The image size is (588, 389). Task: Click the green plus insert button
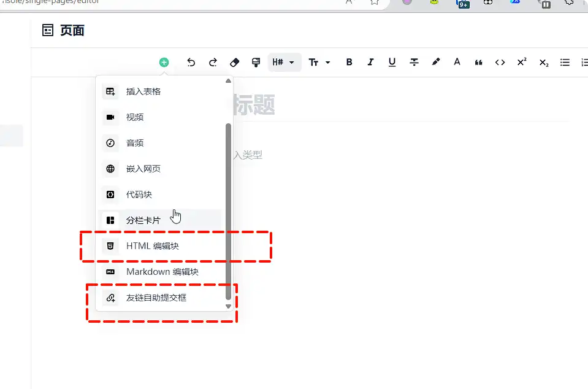click(164, 62)
